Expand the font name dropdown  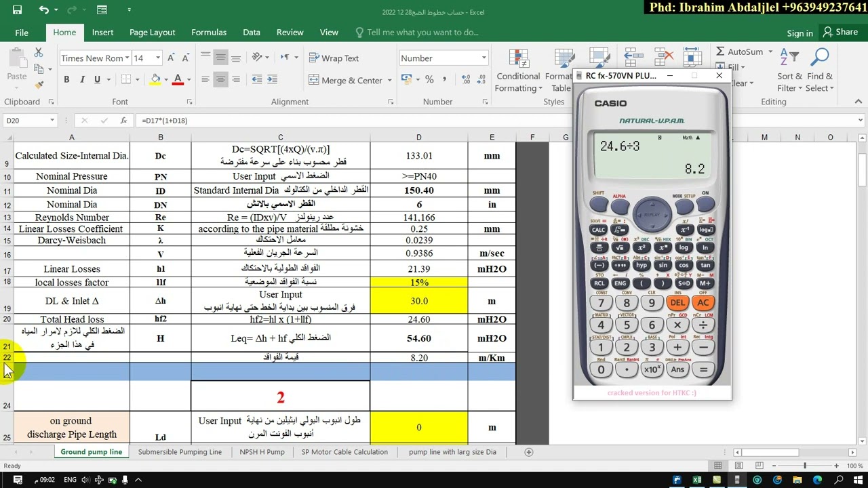(127, 58)
